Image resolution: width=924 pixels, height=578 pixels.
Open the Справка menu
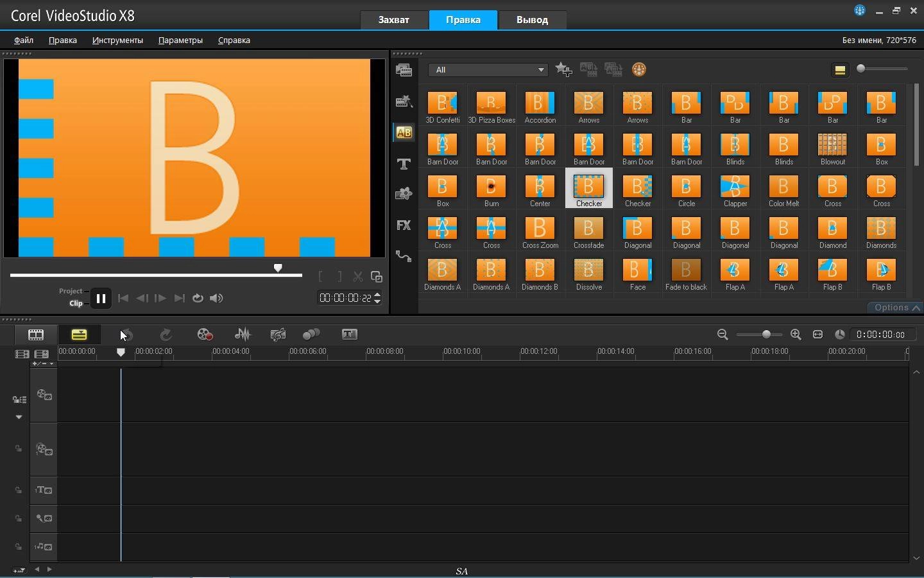tap(234, 40)
